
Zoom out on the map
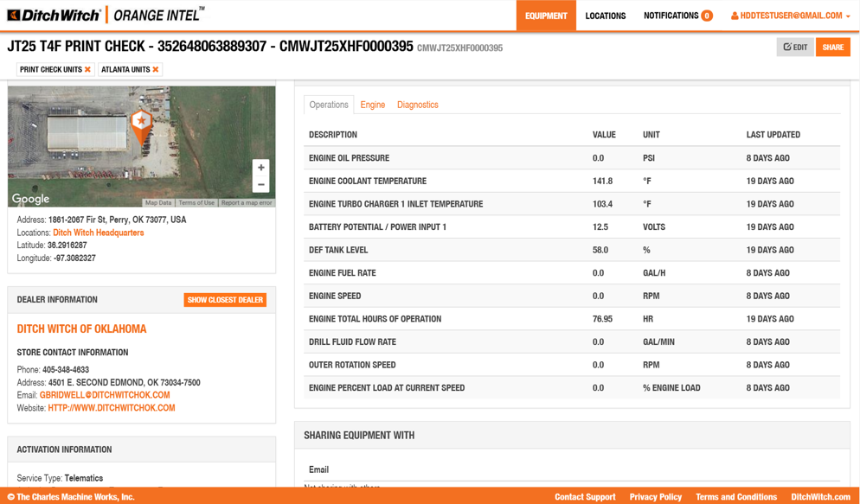click(x=261, y=185)
